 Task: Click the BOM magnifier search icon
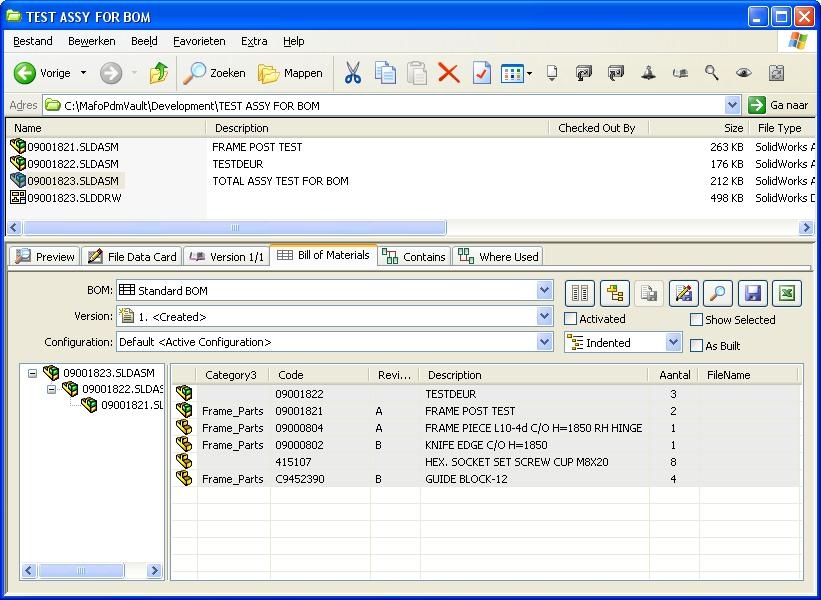(x=718, y=293)
